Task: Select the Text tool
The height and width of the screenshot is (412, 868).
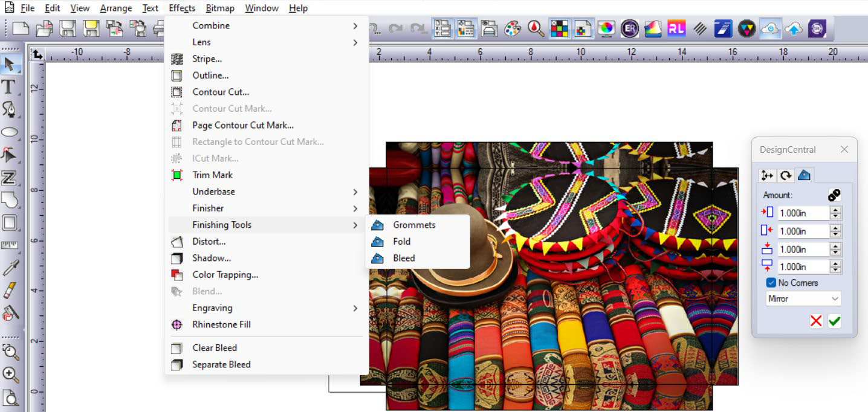Action: pos(9,87)
